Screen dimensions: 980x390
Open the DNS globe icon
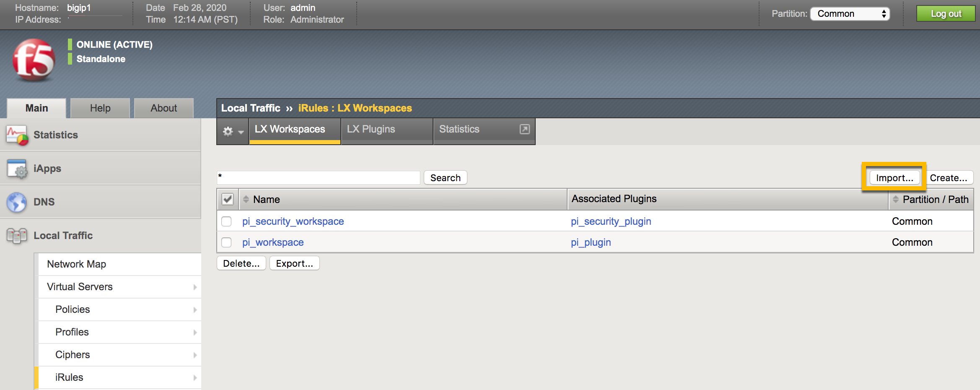pyautogui.click(x=17, y=202)
